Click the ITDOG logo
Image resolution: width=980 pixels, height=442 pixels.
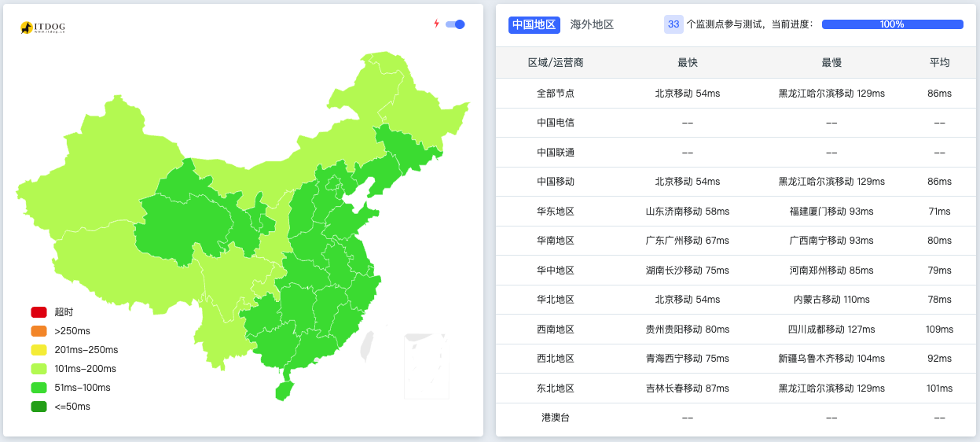coord(42,28)
